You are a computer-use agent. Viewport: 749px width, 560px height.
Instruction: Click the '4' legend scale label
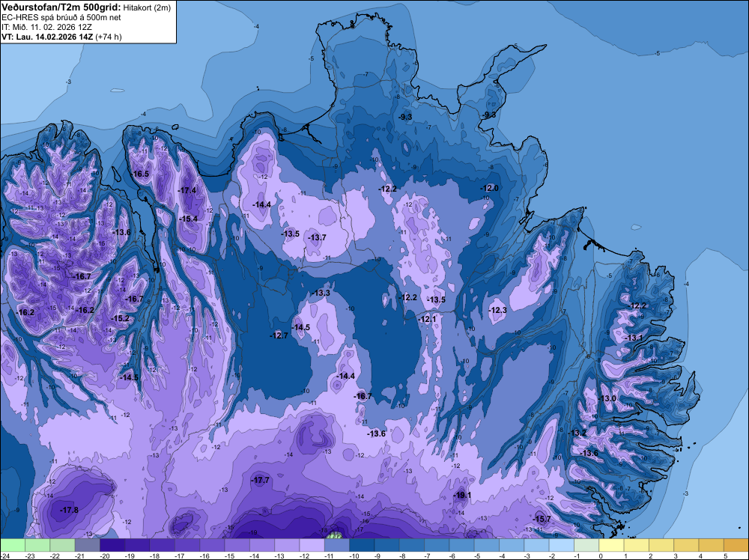point(701,556)
